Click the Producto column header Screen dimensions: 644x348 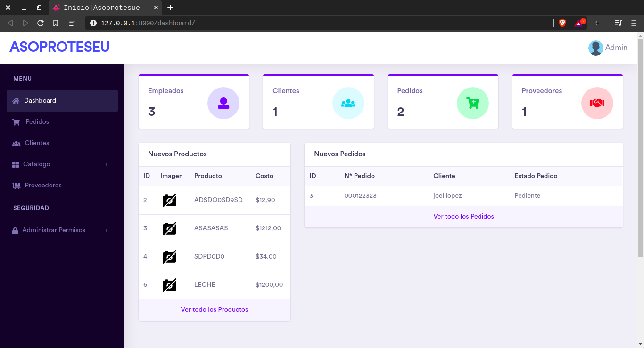pos(208,176)
